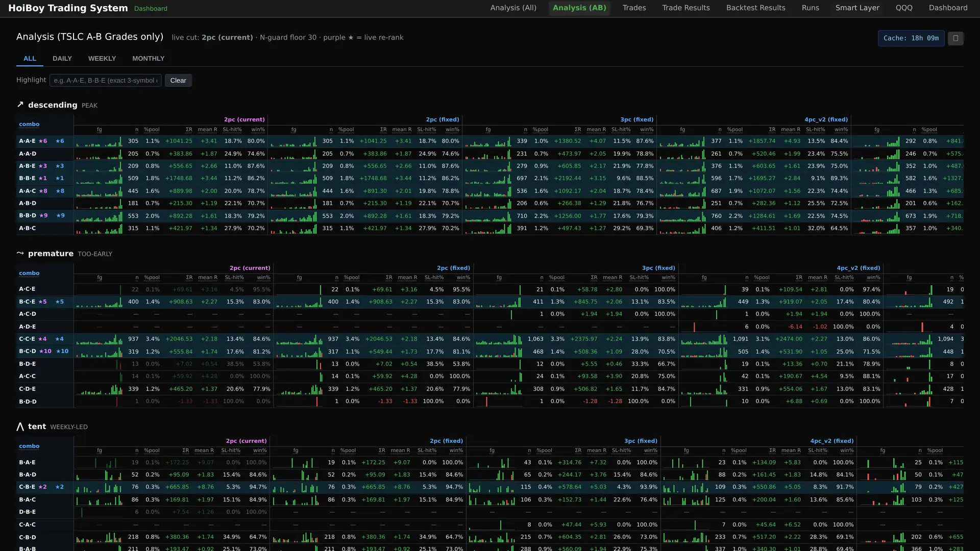Switch to the WEEKLY timeframe tab

[102, 59]
